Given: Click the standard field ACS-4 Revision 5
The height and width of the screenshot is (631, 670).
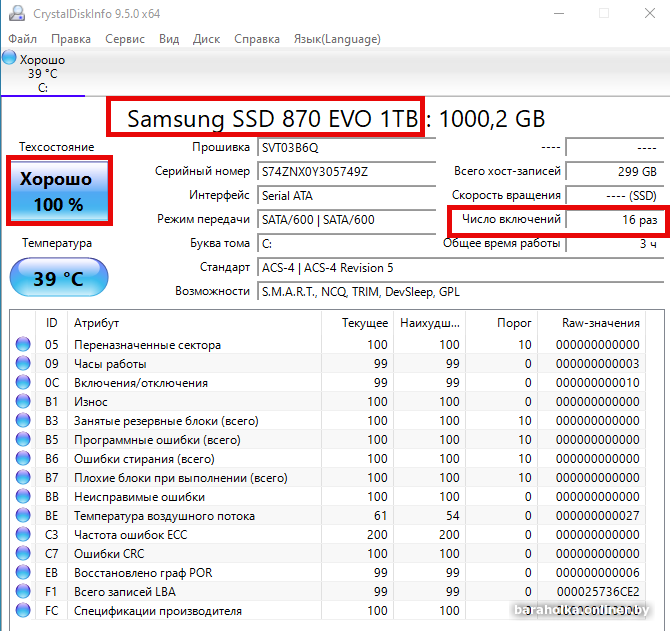Looking at the screenshot, I should coord(461,268).
